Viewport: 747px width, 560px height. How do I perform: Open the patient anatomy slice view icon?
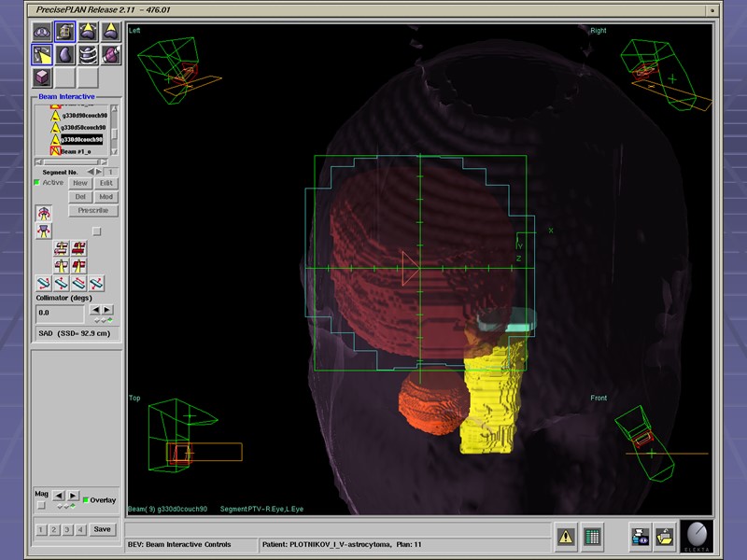point(42,32)
